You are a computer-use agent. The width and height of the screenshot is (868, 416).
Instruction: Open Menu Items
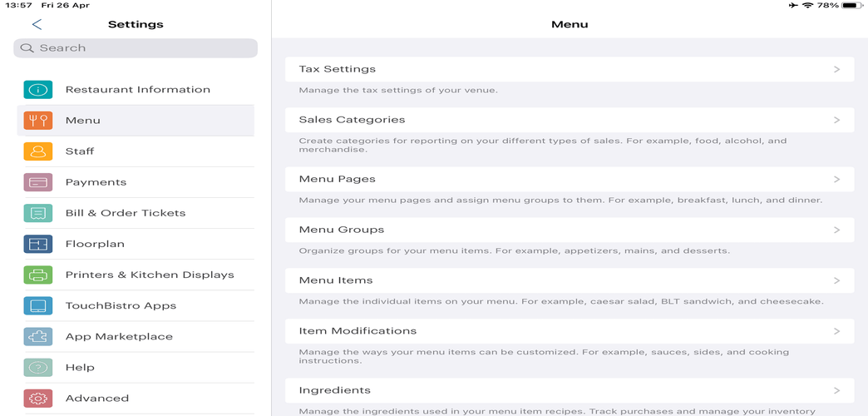(570, 281)
